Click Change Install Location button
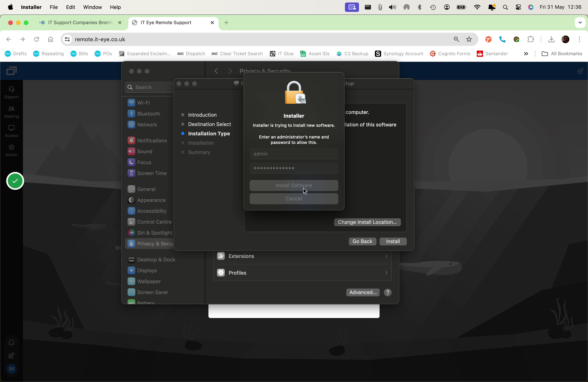 click(367, 222)
